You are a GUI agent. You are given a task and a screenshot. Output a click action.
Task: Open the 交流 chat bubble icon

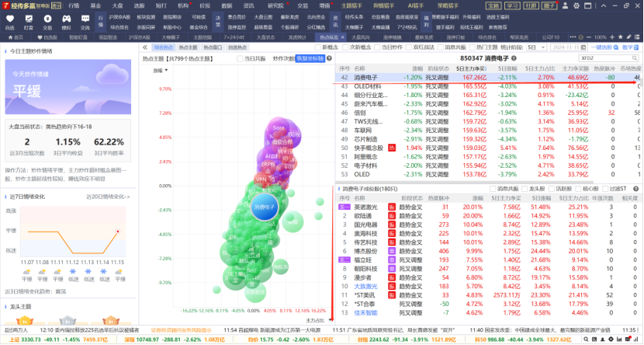(x=85, y=19)
